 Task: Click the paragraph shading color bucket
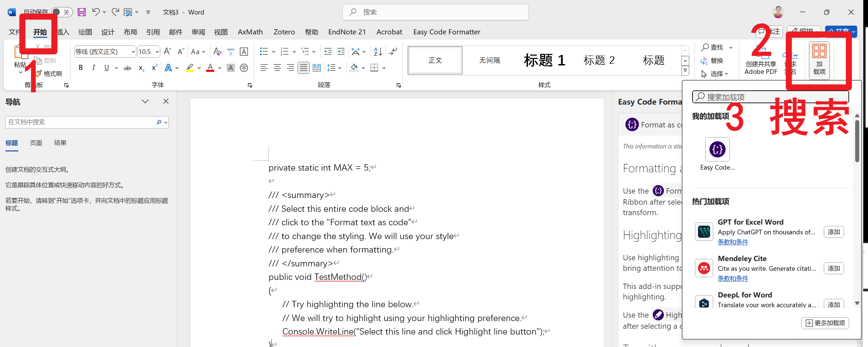coord(354,68)
